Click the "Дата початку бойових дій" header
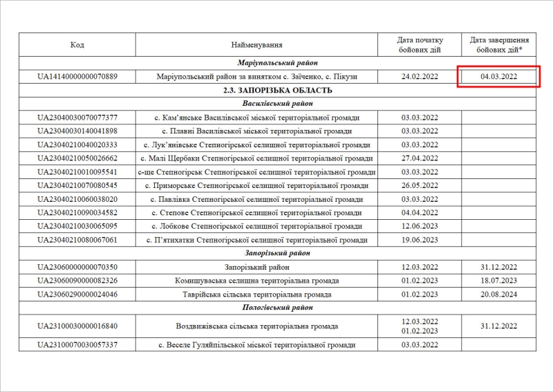 [420, 45]
